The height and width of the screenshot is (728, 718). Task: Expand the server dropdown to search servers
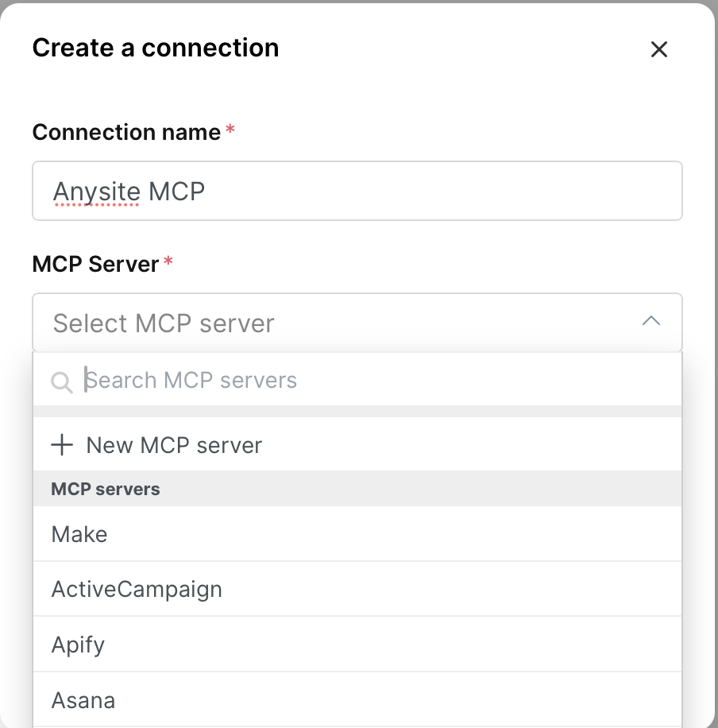click(x=357, y=322)
